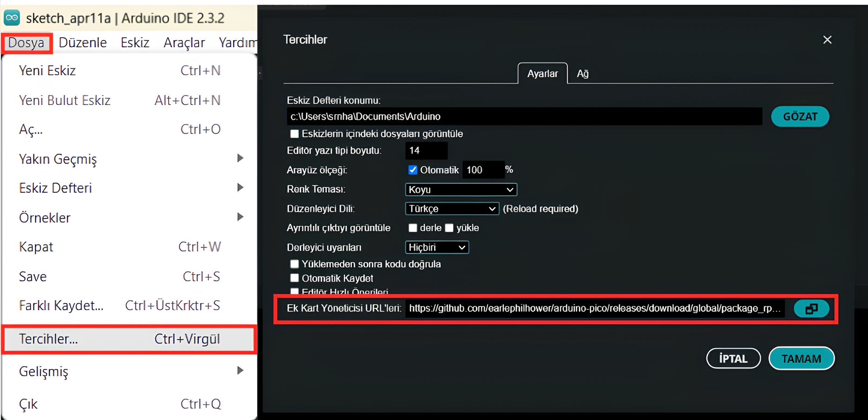The height and width of the screenshot is (420, 868).
Task: Open the Düzenleyici Dili dropdown
Action: point(452,209)
